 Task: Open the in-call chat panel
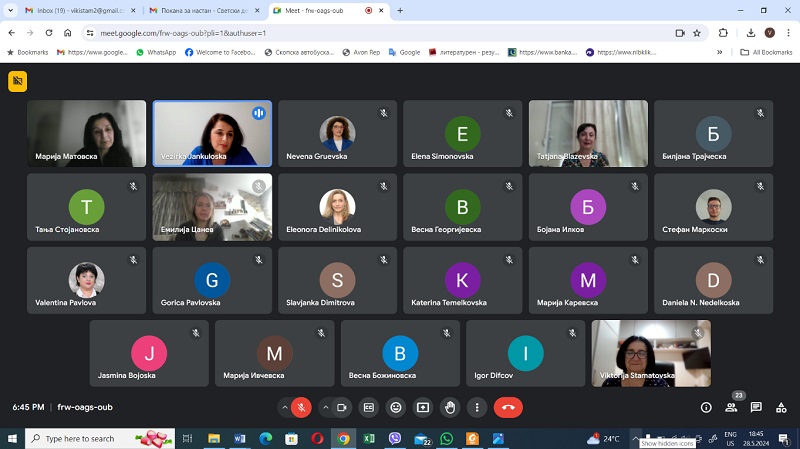tap(756, 407)
